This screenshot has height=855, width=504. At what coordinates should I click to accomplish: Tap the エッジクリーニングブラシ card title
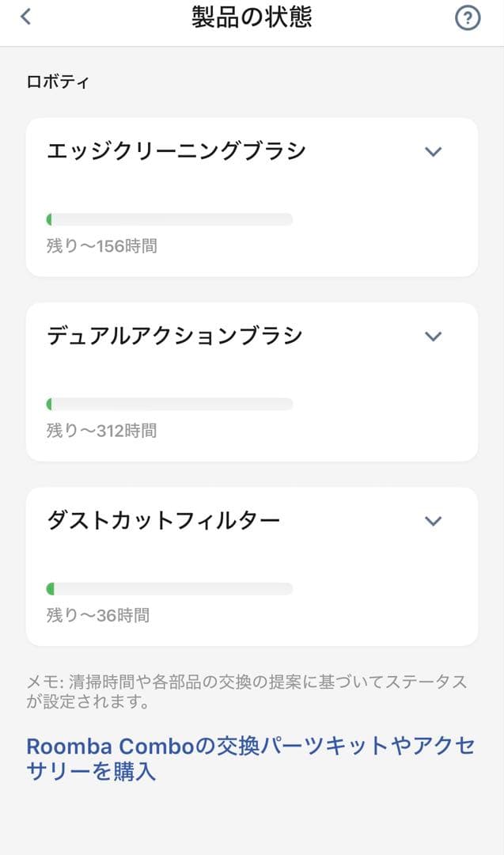176,151
